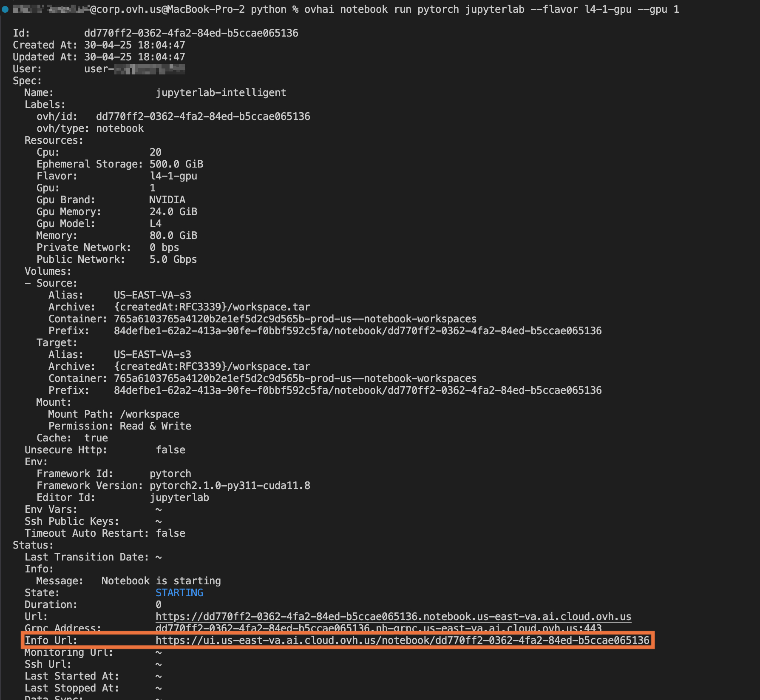Click the Source Container value
The width and height of the screenshot is (760, 700).
pyautogui.click(x=295, y=319)
